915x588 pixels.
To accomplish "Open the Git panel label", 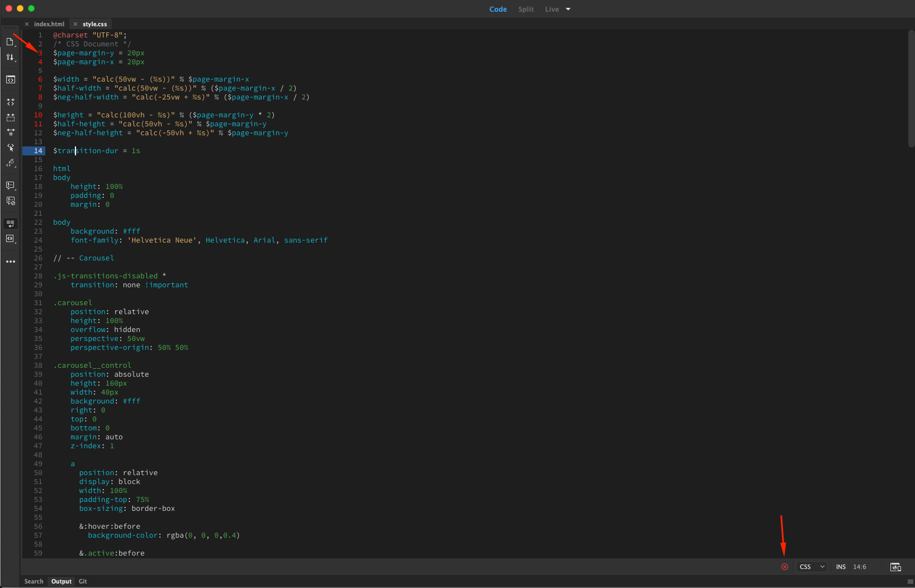I will [83, 581].
